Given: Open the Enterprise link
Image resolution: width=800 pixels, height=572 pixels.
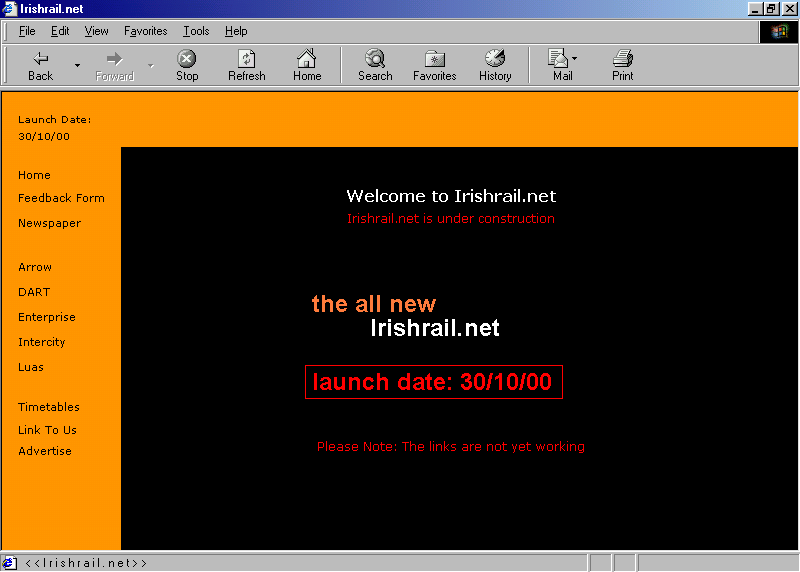Looking at the screenshot, I should pos(47,317).
